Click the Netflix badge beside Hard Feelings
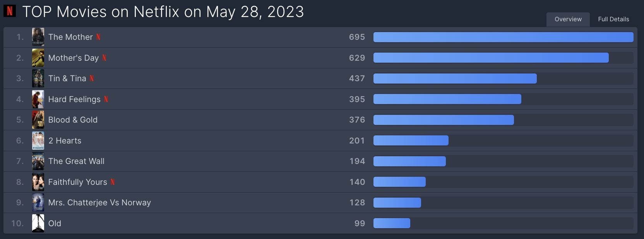The width and height of the screenshot is (644, 239). (x=106, y=99)
